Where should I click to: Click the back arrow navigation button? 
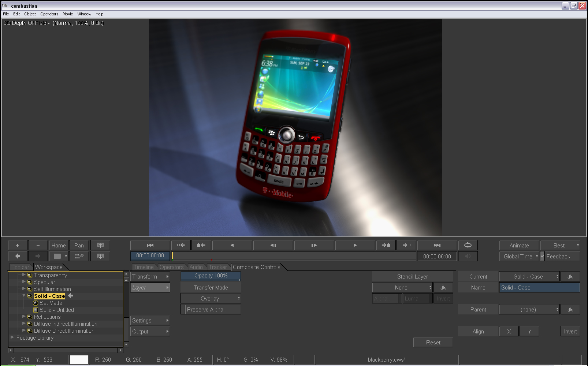[18, 256]
